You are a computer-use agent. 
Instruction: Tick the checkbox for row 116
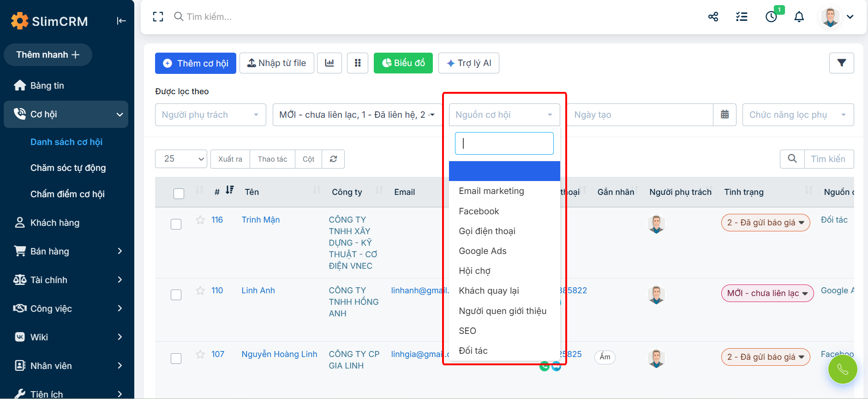coord(176,224)
